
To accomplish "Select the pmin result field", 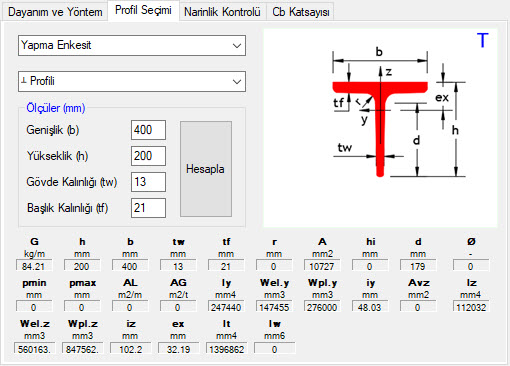I will (x=34, y=307).
